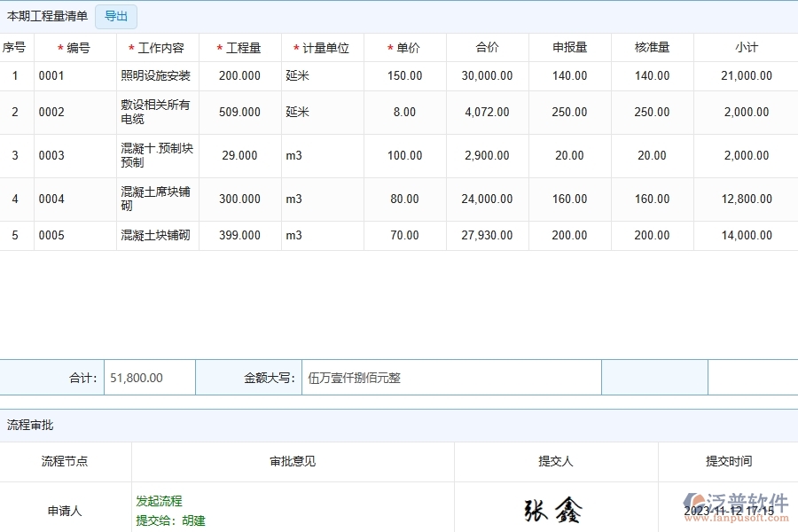Select row 5 混凝土块铺砌
Image resolution: width=798 pixels, height=532 pixels.
click(156, 235)
